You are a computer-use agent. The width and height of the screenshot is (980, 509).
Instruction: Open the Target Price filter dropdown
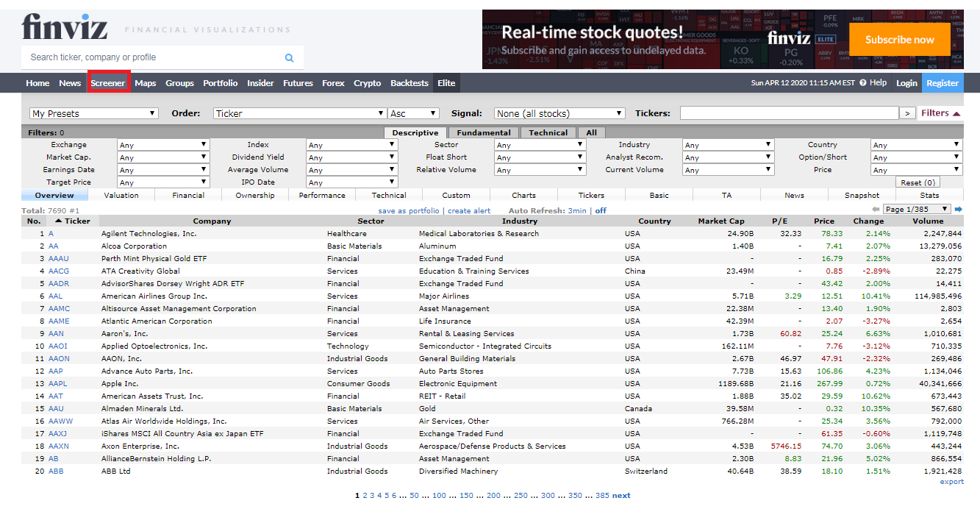point(163,182)
